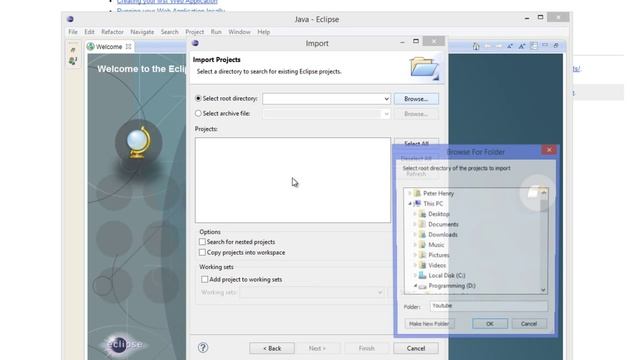Select the Documents folder in tree
Screen dimensions: 640x360
click(x=443, y=224)
